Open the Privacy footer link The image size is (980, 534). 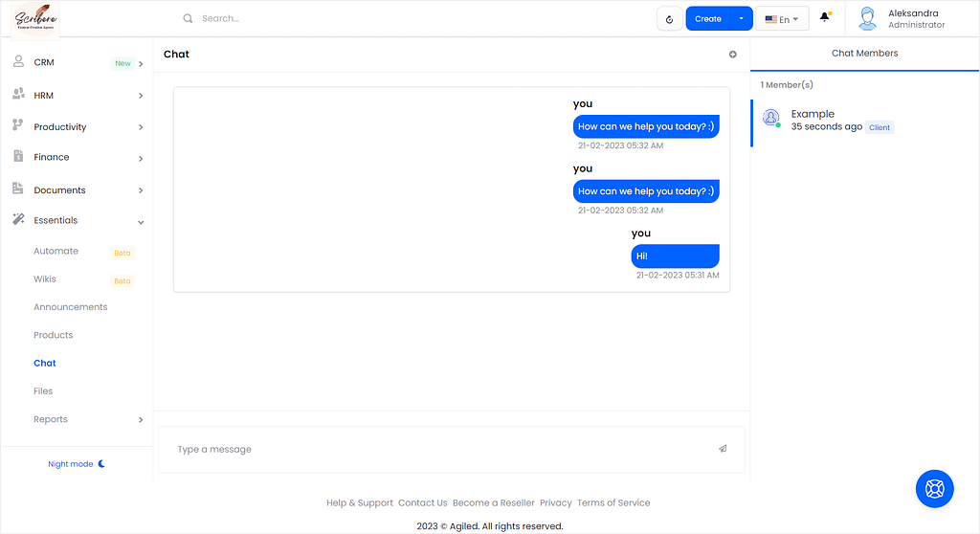pos(556,502)
